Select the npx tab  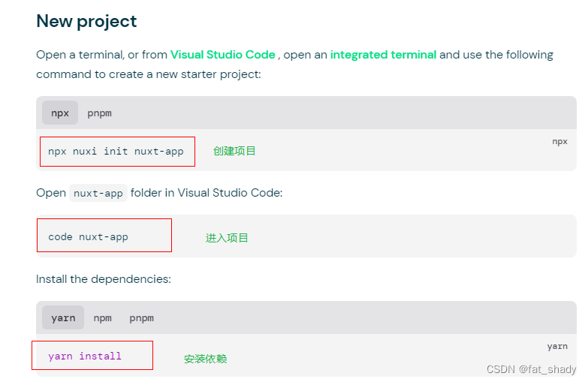tap(60, 113)
